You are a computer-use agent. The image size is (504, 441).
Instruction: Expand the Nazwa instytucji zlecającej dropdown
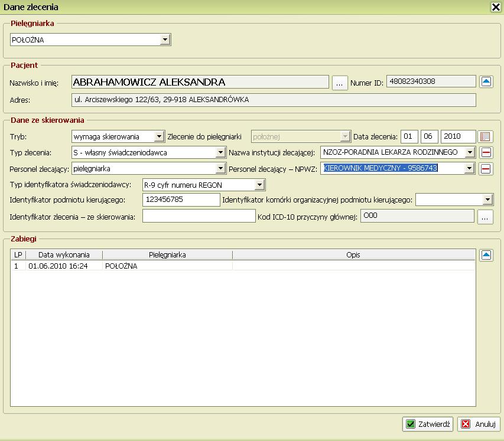pyautogui.click(x=470, y=152)
